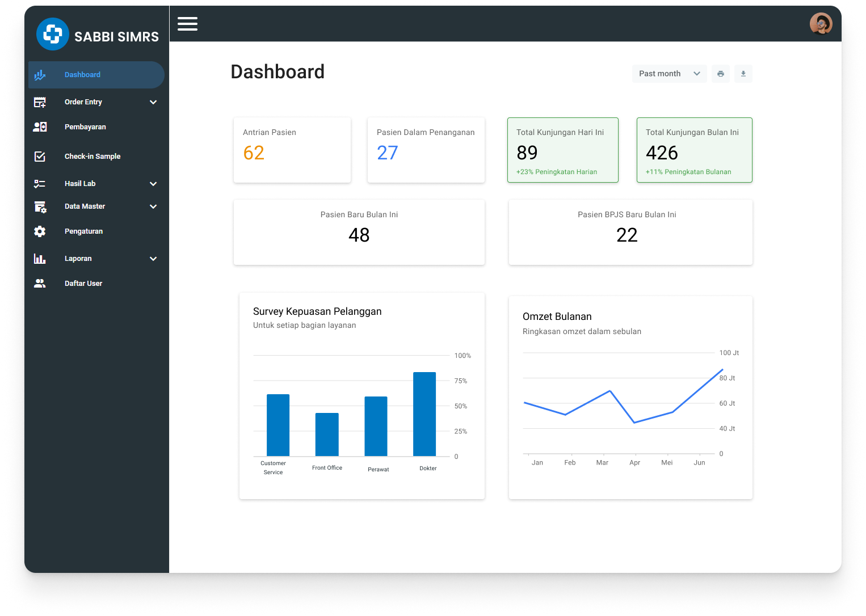Screen dimensions: 866x616
Task: Open the Pembayaran menu item
Action: click(85, 127)
